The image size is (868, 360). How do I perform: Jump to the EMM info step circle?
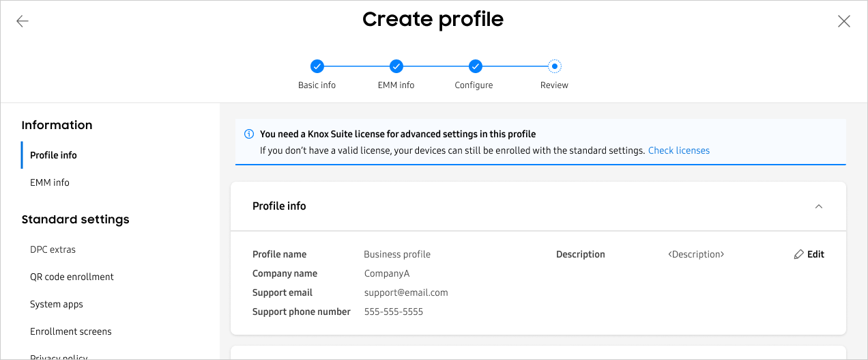point(396,66)
